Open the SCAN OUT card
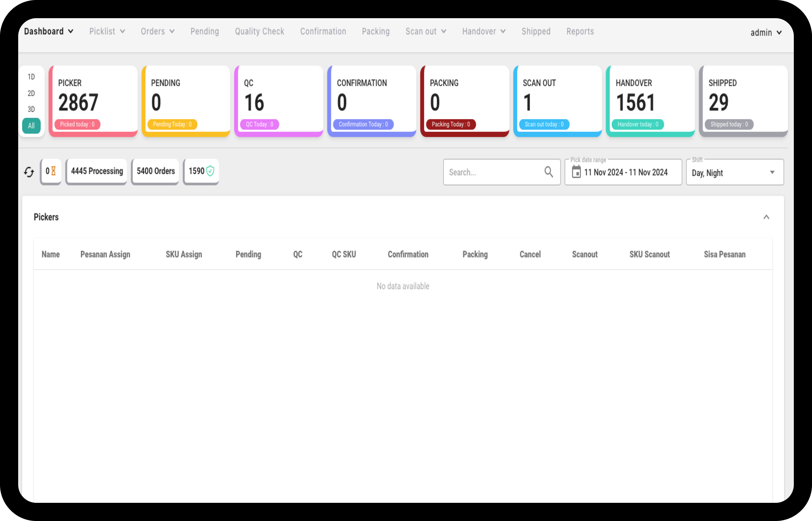 pyautogui.click(x=557, y=101)
